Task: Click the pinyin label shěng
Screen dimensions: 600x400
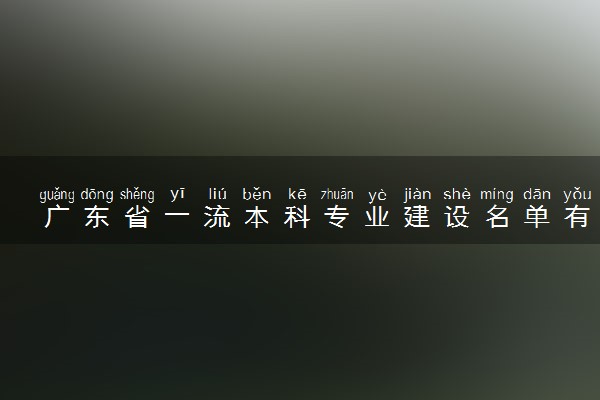Action: (137, 194)
